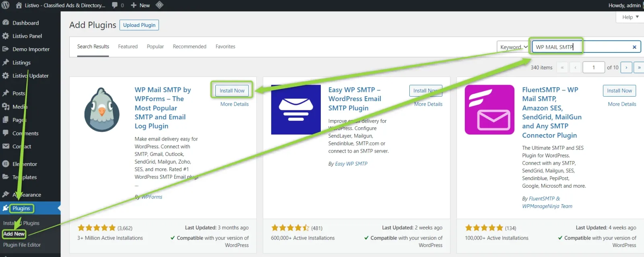Open More Details for WP Mail SMTP
644x257 pixels.
(x=235, y=104)
